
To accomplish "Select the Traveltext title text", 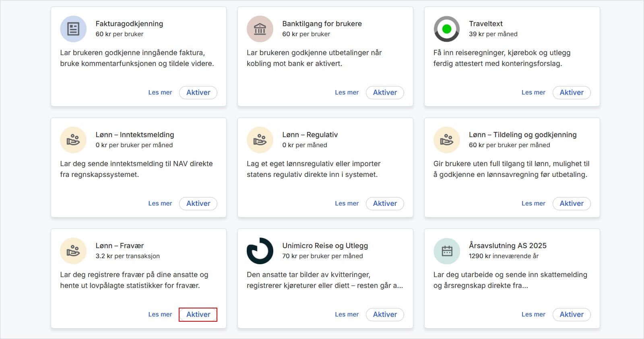I will click(485, 24).
